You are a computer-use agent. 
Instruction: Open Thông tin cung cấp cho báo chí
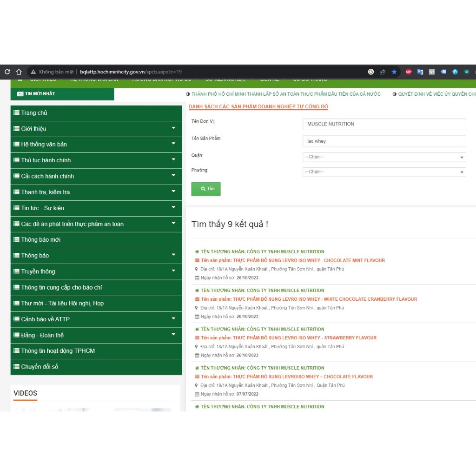pyautogui.click(x=96, y=287)
